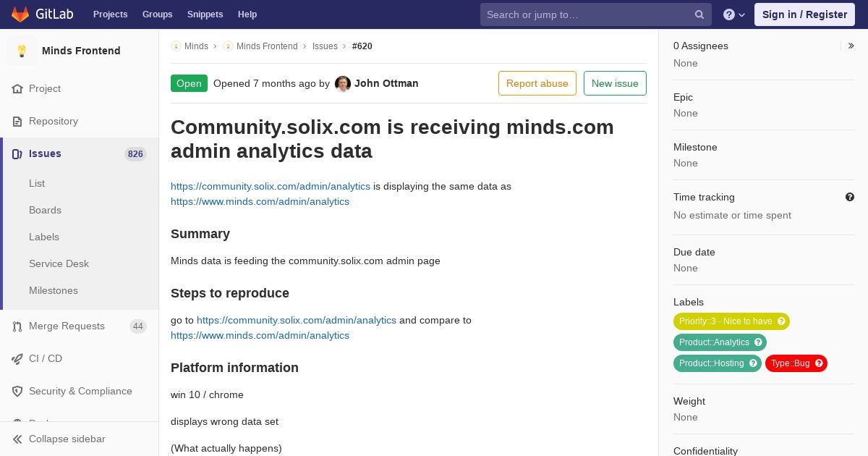Click the help icon on Product::Hosting label
868x456 pixels.
[x=753, y=363]
